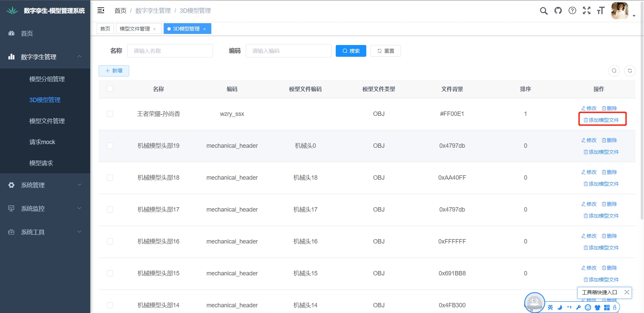Click 删除 for 王者荣耀-孙尚香

point(609,108)
